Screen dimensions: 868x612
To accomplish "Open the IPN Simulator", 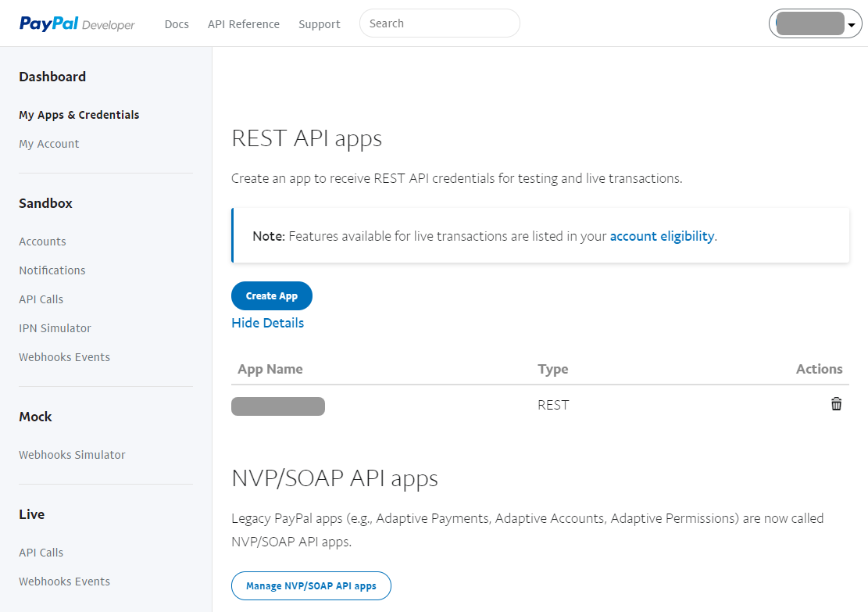I will (55, 328).
